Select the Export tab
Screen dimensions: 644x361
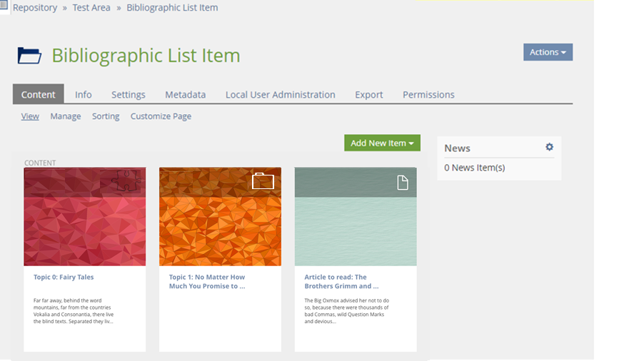(x=369, y=94)
